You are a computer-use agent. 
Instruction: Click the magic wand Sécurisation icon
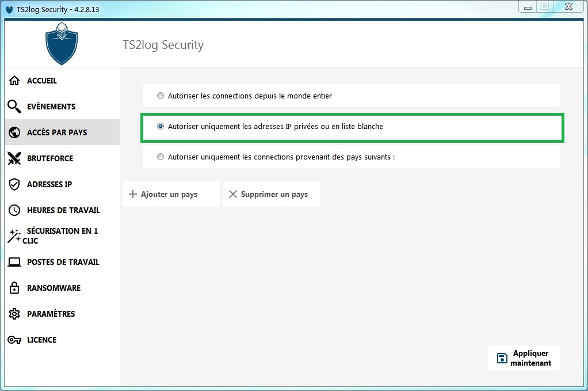[x=14, y=236]
